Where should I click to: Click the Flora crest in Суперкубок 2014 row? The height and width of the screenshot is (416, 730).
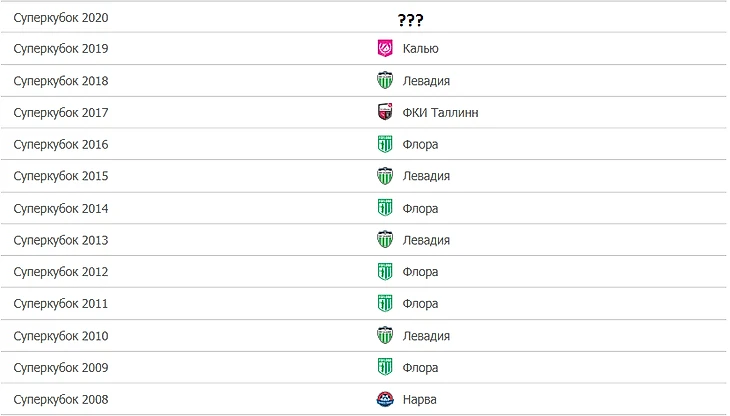point(385,208)
